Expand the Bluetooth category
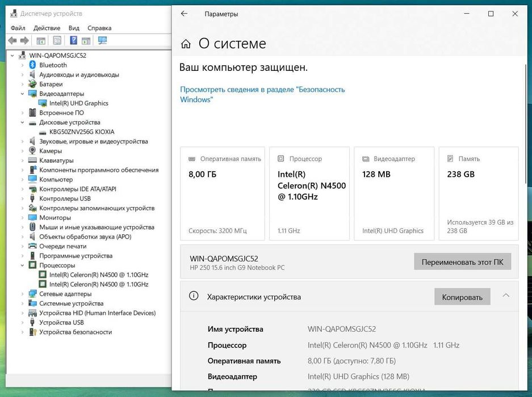The width and height of the screenshot is (532, 397). [22, 65]
